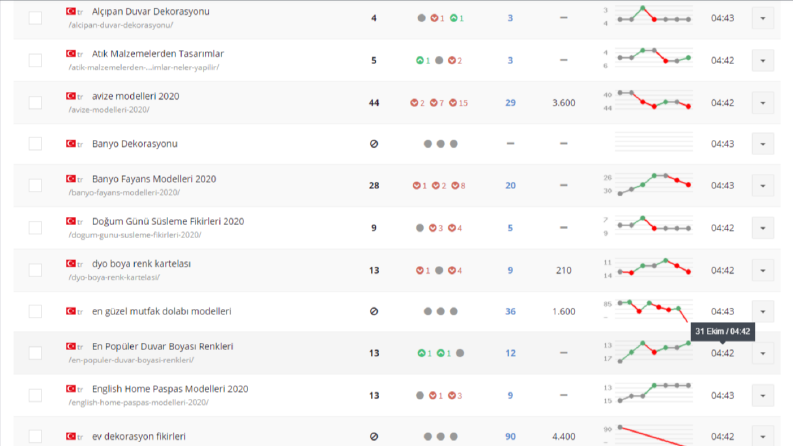Click Banyo Fayans Modelleri 2020 keyword
793x446 pixels.
tap(154, 179)
